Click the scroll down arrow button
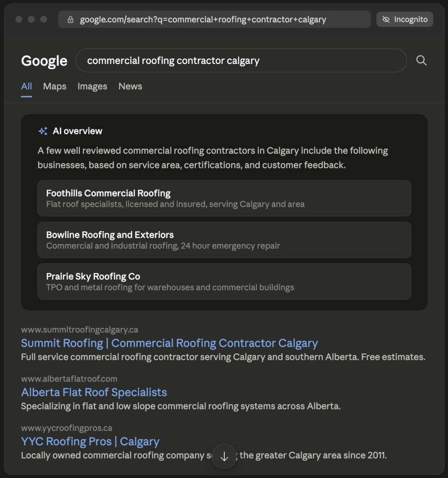Viewport: 448px width, 478px height. click(x=224, y=456)
